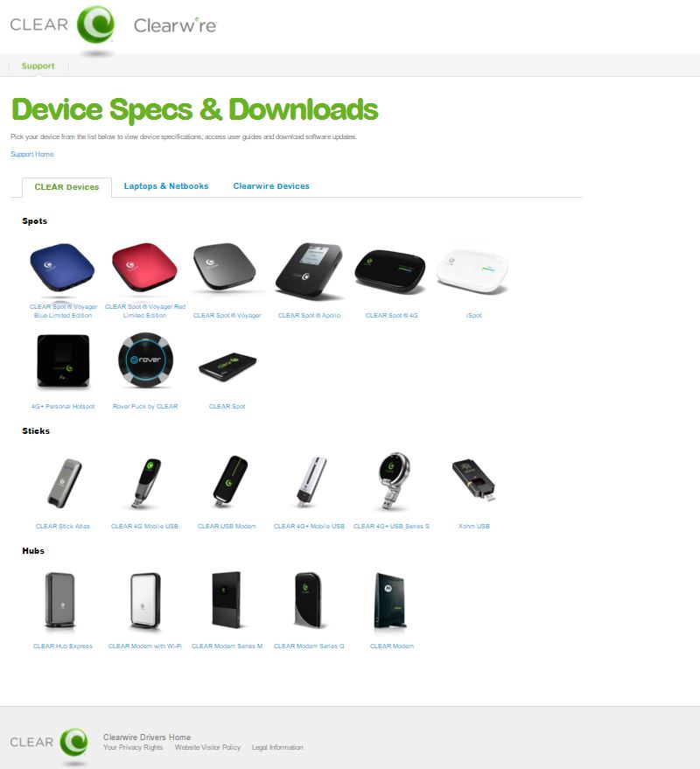Open the Rover Puck by CLEAR icon
Screen dimensions: 700x769
[145, 360]
